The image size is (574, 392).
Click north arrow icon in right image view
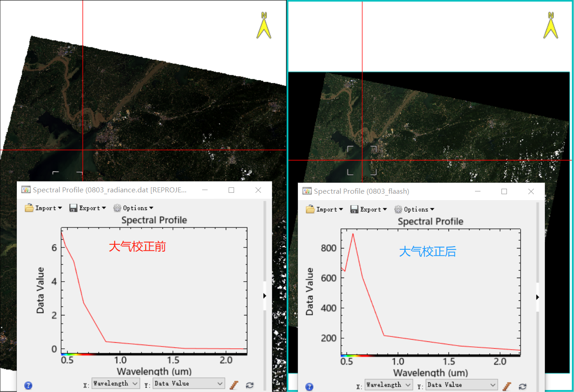pos(551,26)
